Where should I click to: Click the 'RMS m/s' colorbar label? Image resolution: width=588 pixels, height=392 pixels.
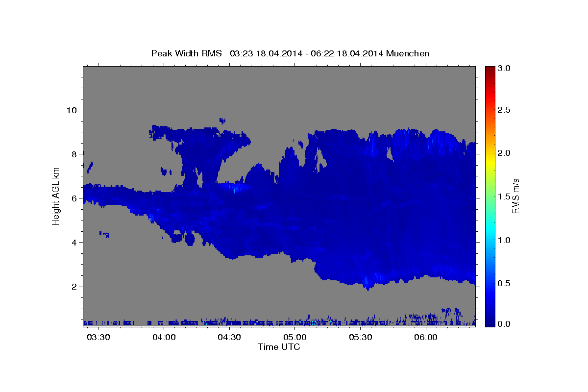click(x=515, y=196)
